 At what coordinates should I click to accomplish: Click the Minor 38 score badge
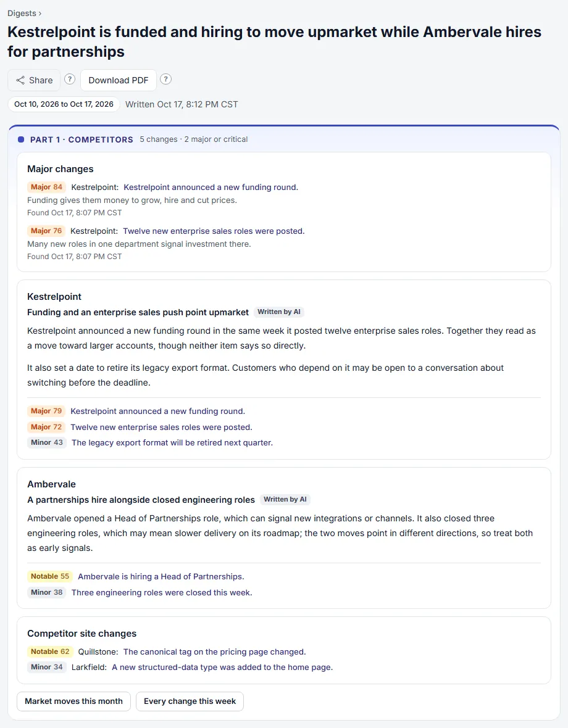[46, 592]
